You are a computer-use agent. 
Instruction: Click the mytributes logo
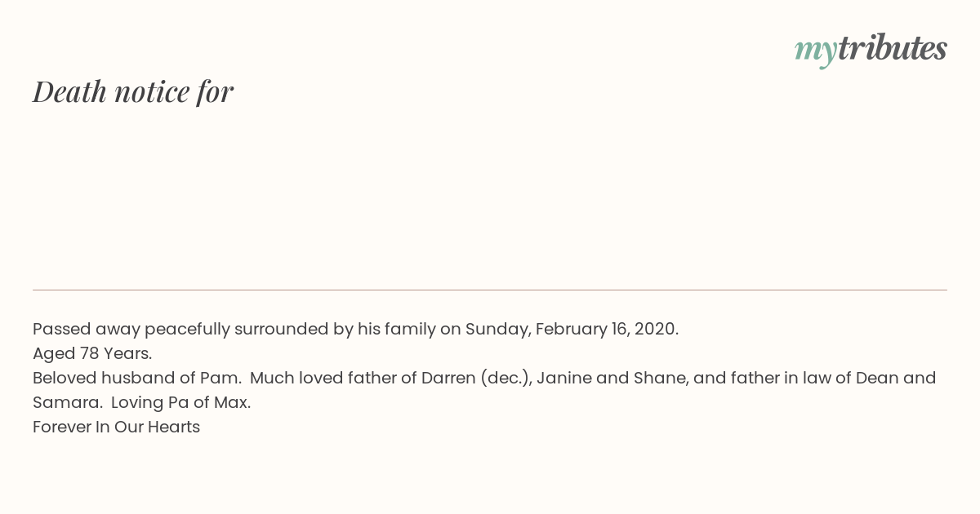871,50
